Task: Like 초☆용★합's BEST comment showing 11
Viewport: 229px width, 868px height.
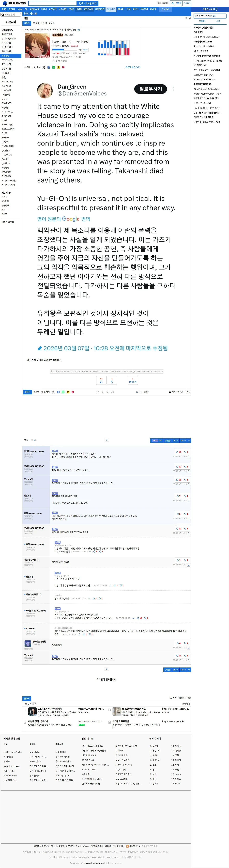Action: click(179, 480)
